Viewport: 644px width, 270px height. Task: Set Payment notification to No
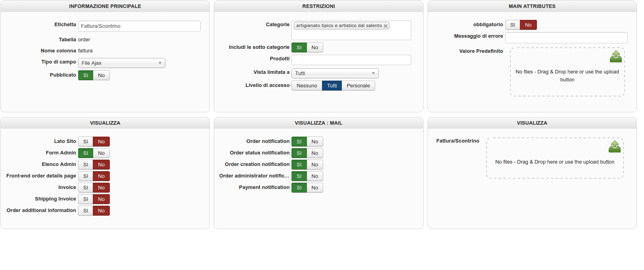pyautogui.click(x=315, y=188)
